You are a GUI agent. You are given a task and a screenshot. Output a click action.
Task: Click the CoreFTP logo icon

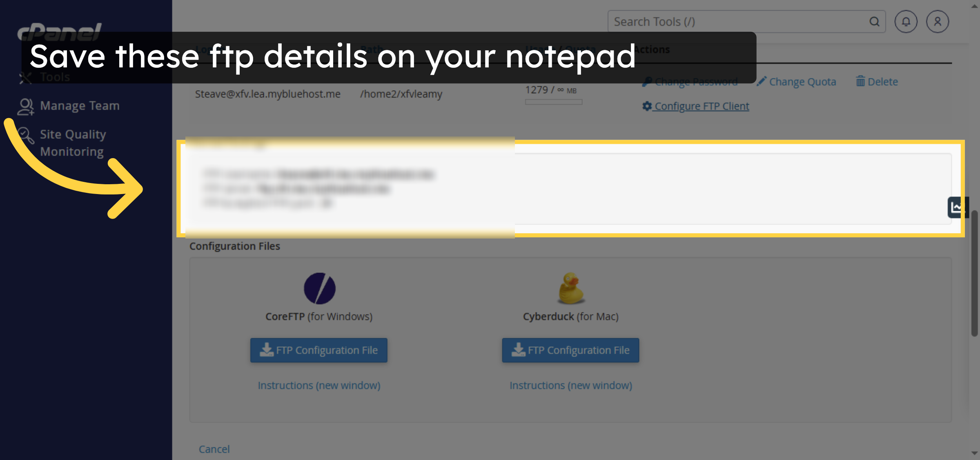coord(319,288)
